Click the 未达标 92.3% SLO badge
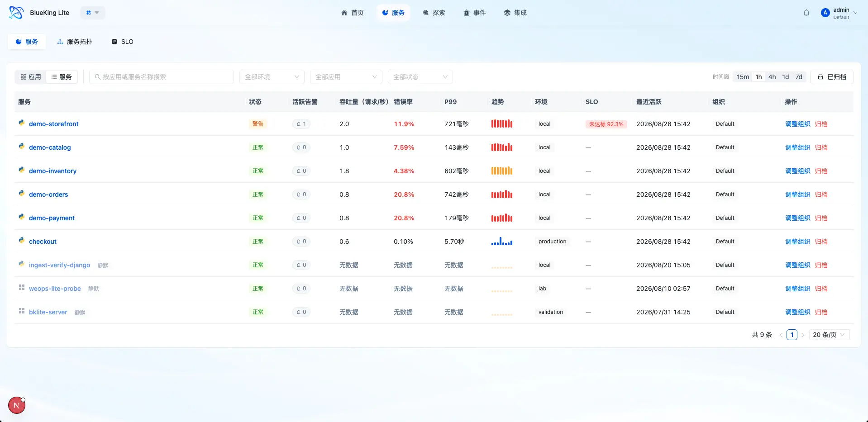This screenshot has width=868, height=422. pos(606,124)
